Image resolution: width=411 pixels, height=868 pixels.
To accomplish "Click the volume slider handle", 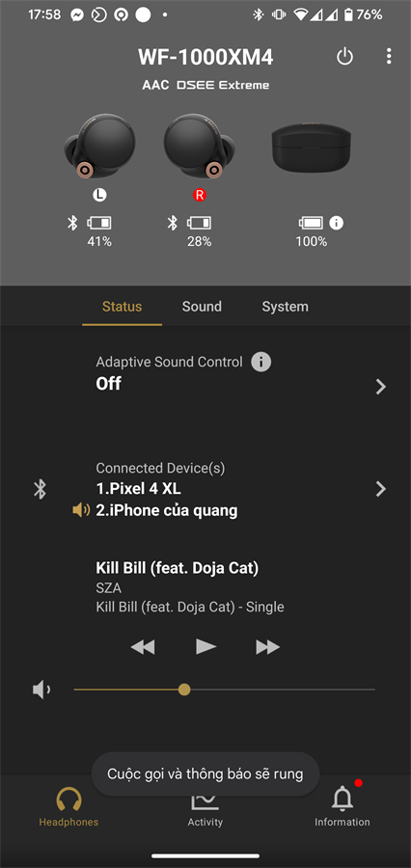I will [x=184, y=690].
